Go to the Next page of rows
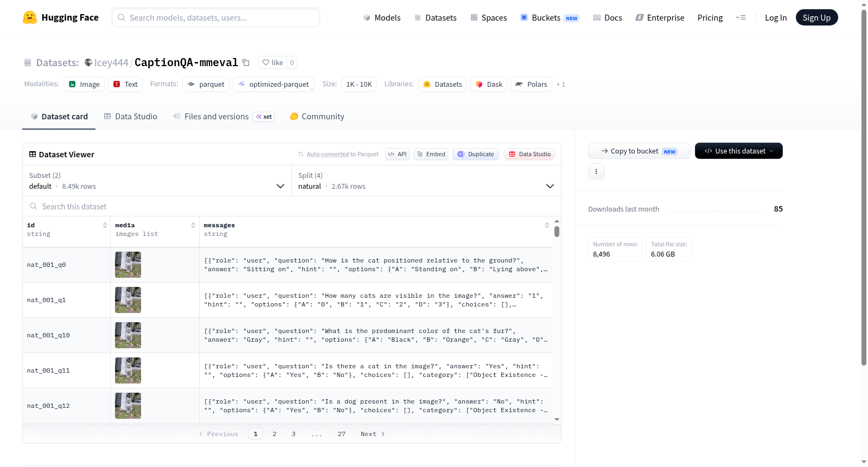 click(373, 434)
